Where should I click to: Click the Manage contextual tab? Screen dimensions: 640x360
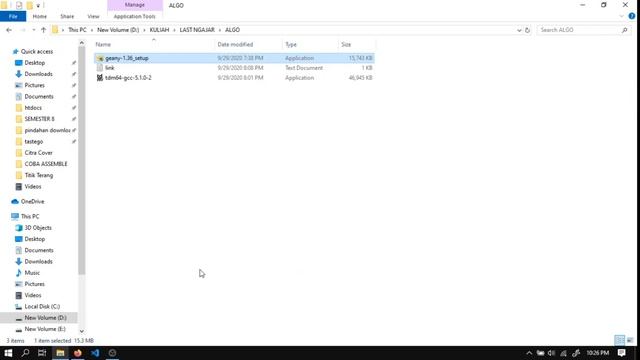click(x=135, y=5)
